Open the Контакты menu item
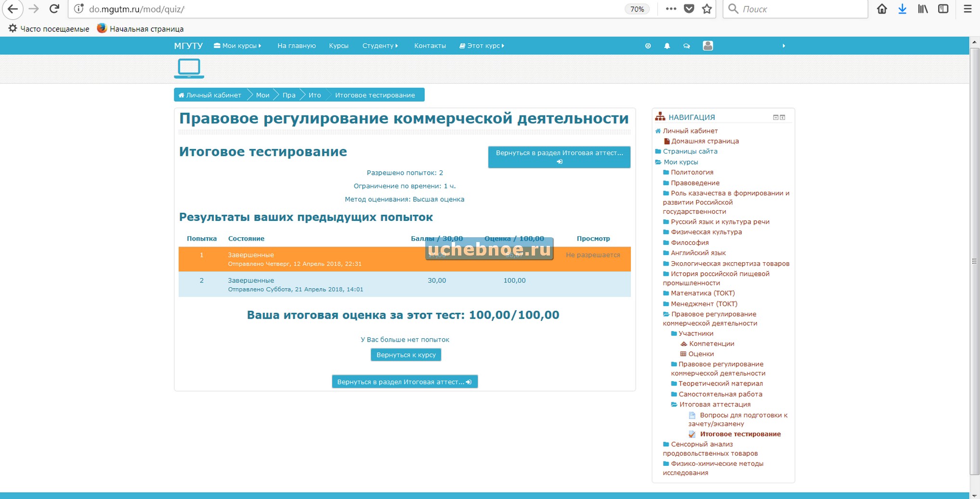The height and width of the screenshot is (499, 980). [430, 46]
